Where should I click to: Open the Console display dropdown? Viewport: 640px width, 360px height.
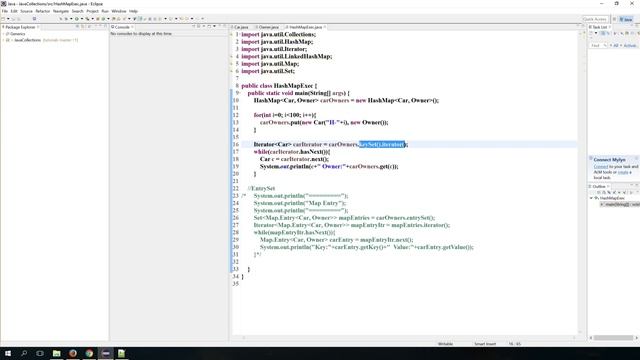pos(204,27)
